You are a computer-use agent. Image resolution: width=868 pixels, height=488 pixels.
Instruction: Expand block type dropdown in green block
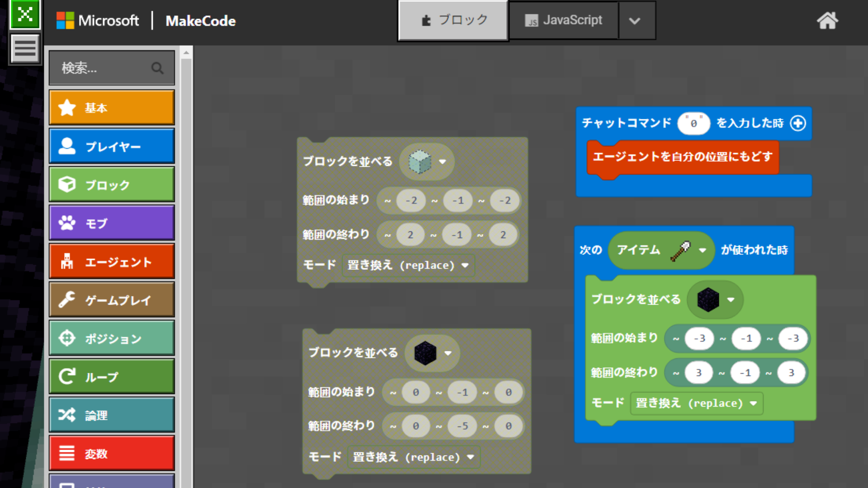731,300
